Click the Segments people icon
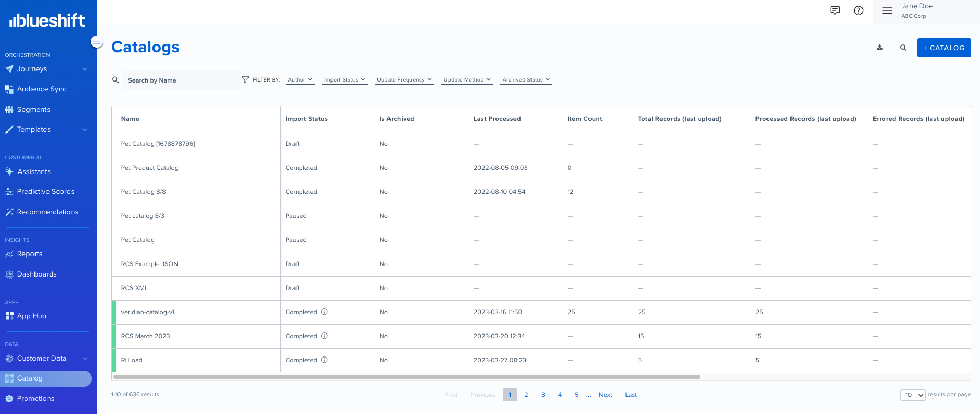The width and height of the screenshot is (980, 414). (x=9, y=109)
